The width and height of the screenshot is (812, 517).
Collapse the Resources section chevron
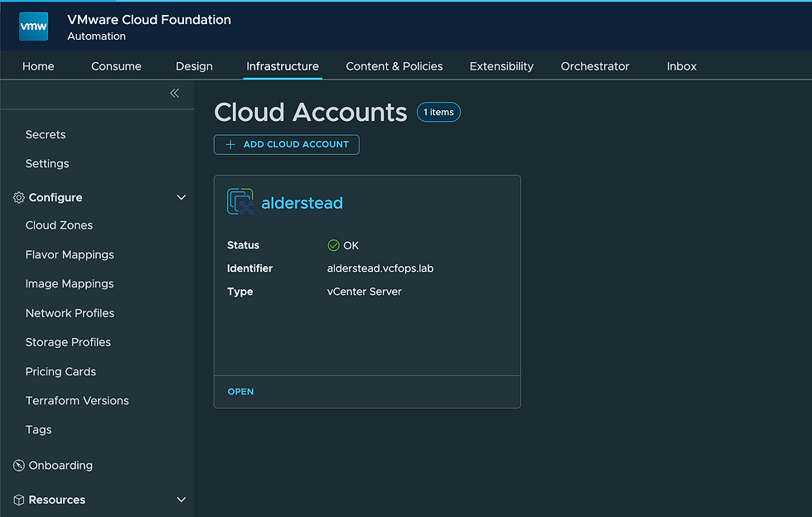181,500
